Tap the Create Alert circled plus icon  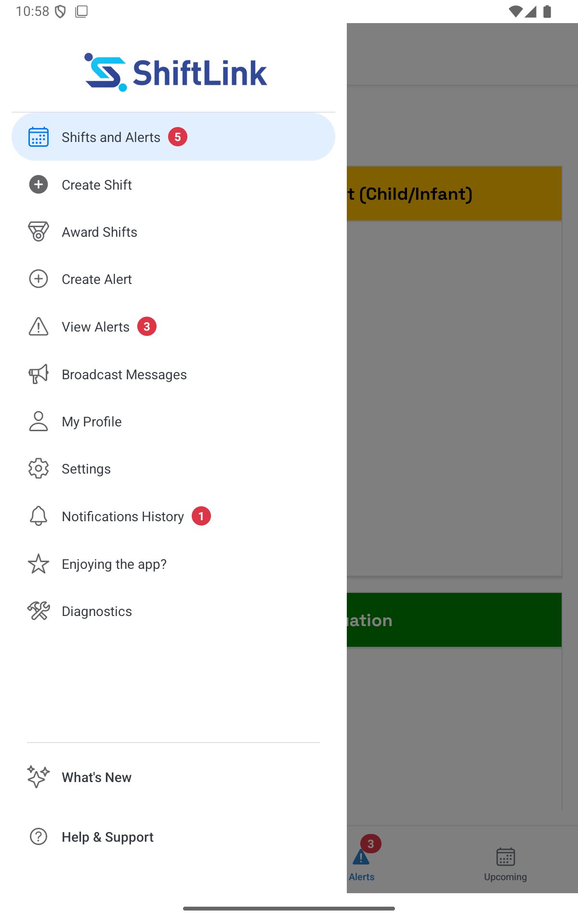[x=39, y=279]
